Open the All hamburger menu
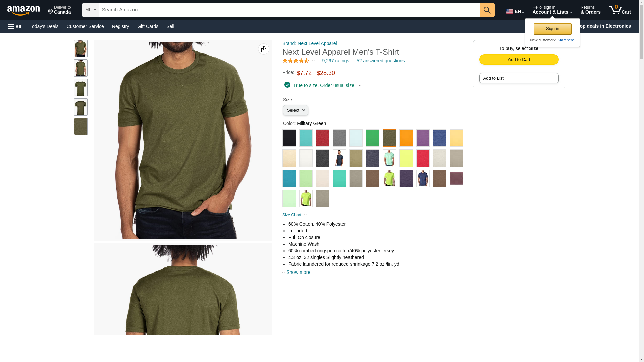The height and width of the screenshot is (362, 644). tap(15, 26)
